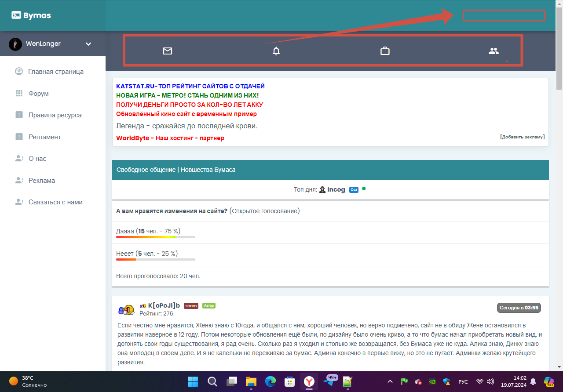Open the mail envelope icon
The width and height of the screenshot is (563, 392).
pos(167,51)
